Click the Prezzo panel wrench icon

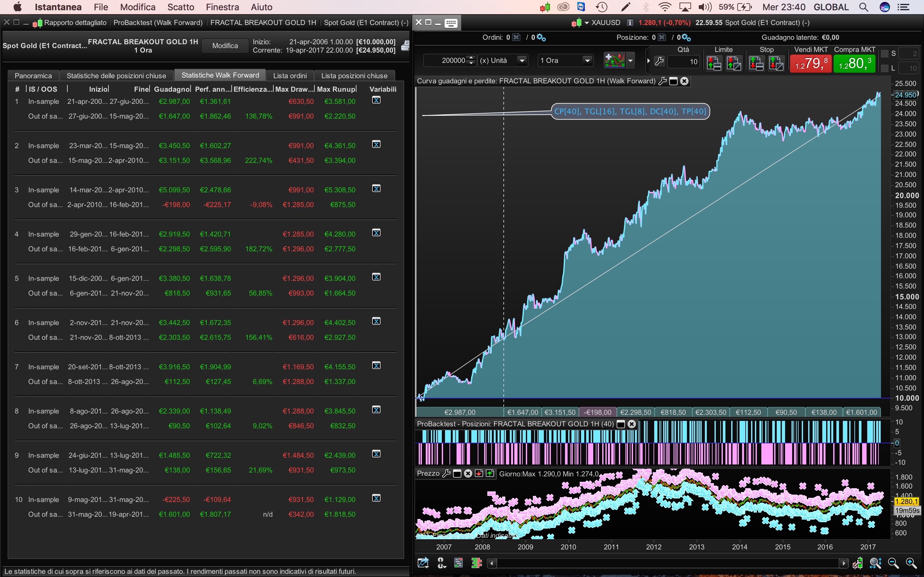446,473
